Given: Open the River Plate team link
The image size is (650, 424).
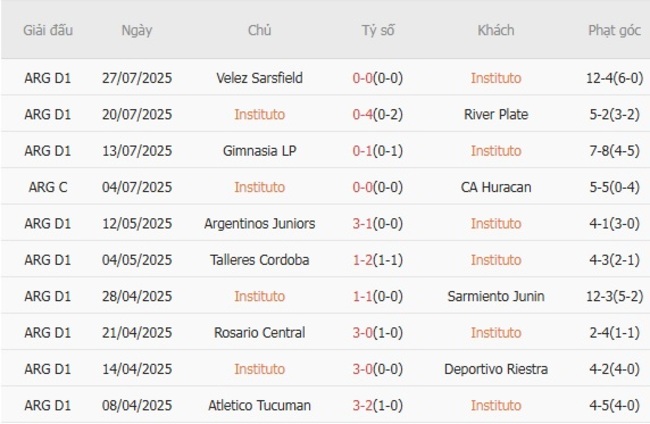Looking at the screenshot, I should [496, 114].
